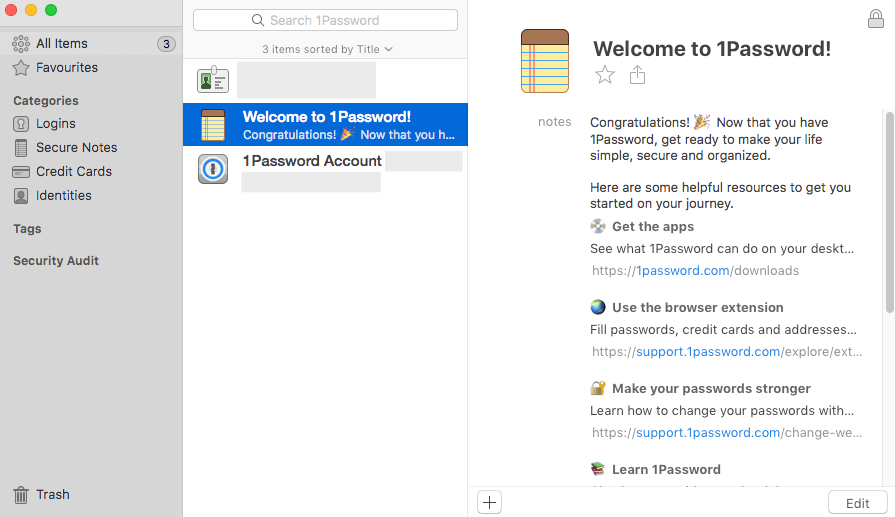Focus the Search 1Password field
This screenshot has width=895, height=517.
point(325,21)
